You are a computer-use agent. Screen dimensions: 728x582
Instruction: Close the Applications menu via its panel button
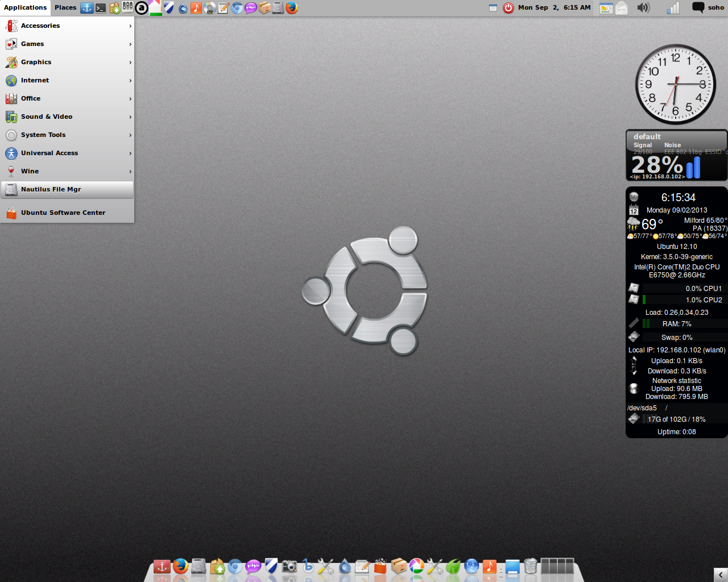pyautogui.click(x=25, y=8)
